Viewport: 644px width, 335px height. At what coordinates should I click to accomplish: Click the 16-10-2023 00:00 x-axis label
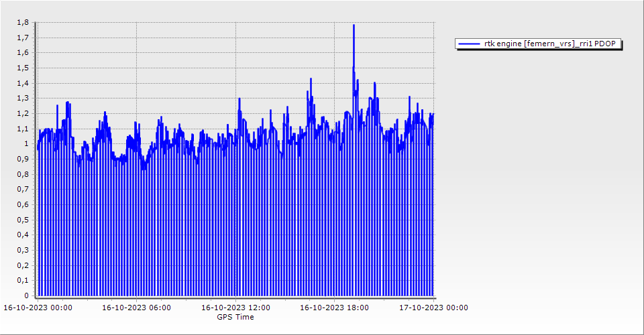(x=38, y=308)
